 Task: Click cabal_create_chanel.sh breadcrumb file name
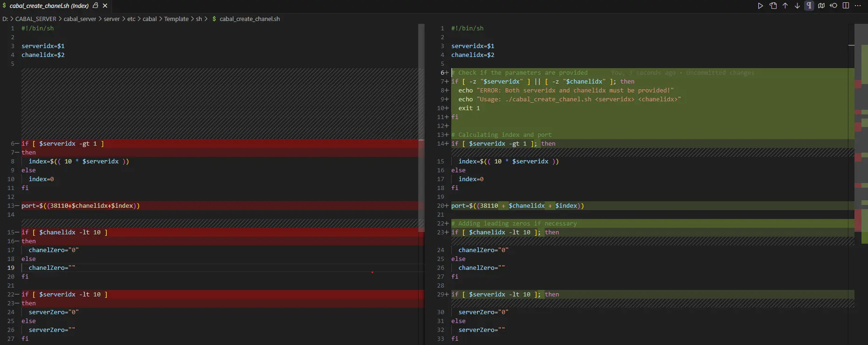point(250,19)
